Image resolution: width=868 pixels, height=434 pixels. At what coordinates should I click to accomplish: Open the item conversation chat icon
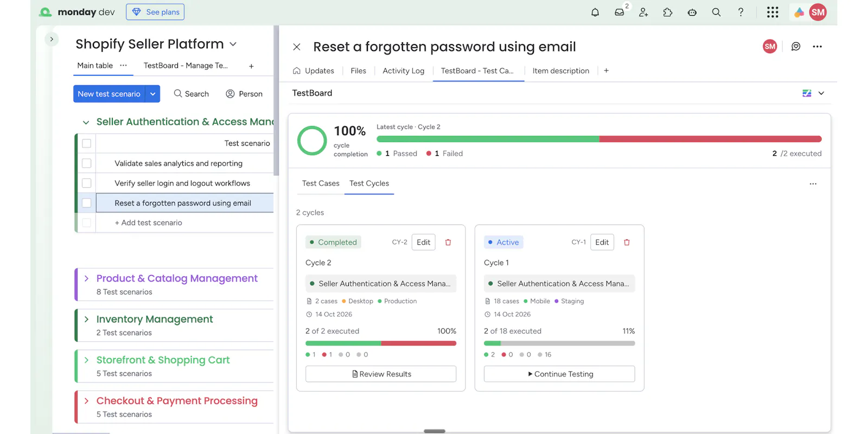coord(796,47)
